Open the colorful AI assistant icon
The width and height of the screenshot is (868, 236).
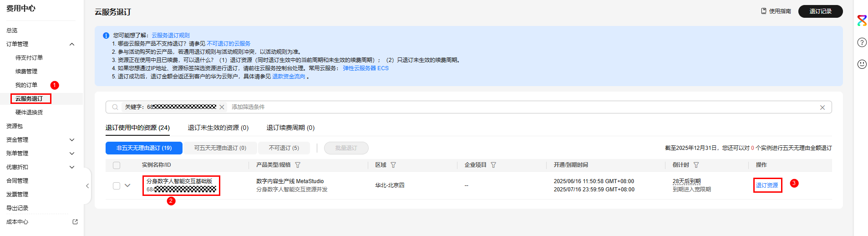tap(862, 21)
